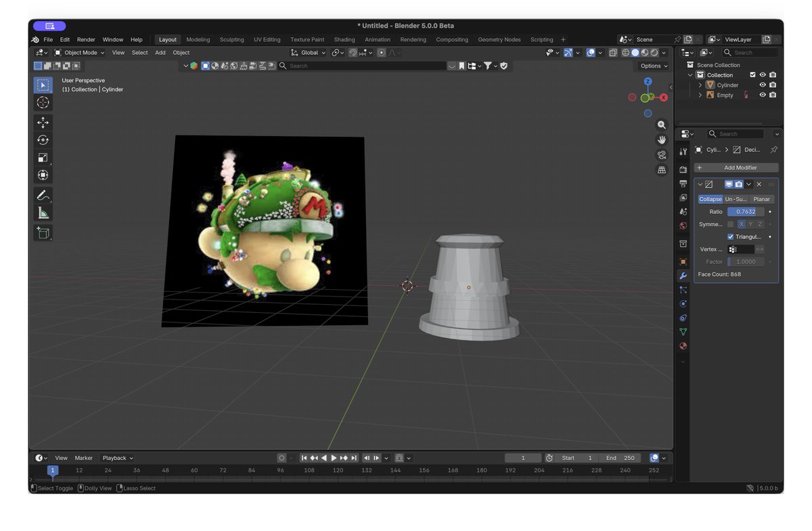Viewport: 812px width, 531px height.
Task: Remove the Decimate modifier
Action: point(759,184)
